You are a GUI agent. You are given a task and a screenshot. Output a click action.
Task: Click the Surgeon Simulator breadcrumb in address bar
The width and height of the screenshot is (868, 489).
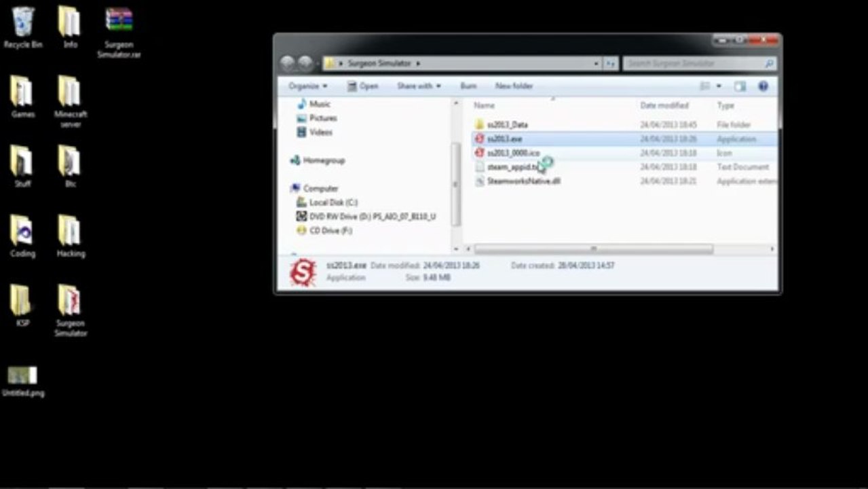coord(379,63)
